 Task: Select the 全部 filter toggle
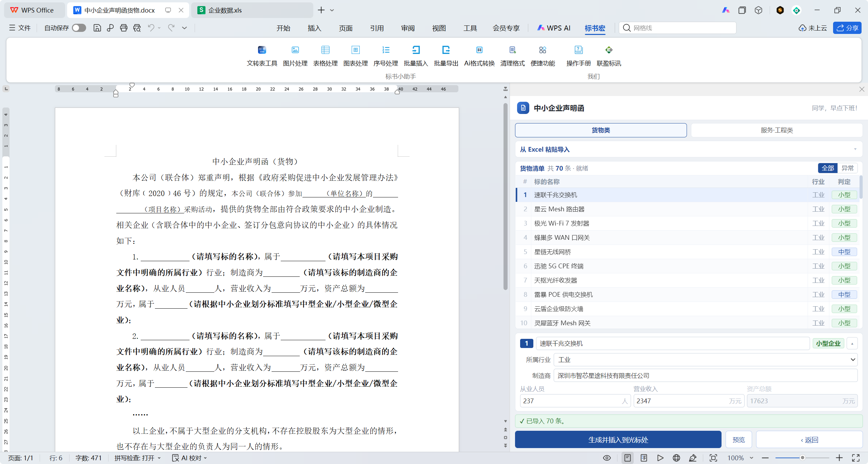pos(828,168)
